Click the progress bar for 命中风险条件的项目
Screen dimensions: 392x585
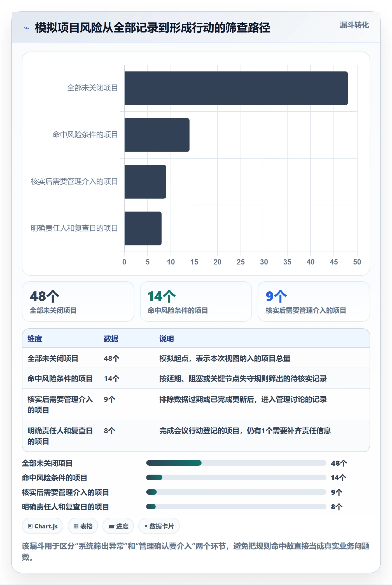pyautogui.click(x=236, y=477)
